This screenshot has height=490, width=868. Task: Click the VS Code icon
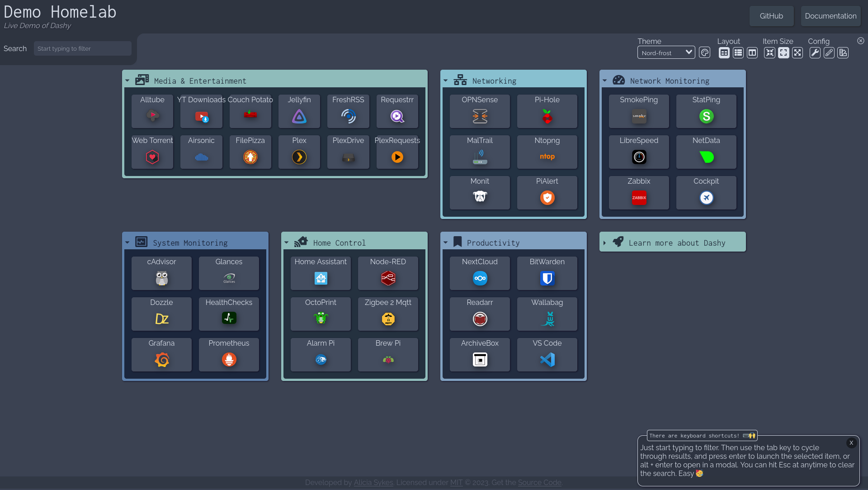click(x=547, y=360)
